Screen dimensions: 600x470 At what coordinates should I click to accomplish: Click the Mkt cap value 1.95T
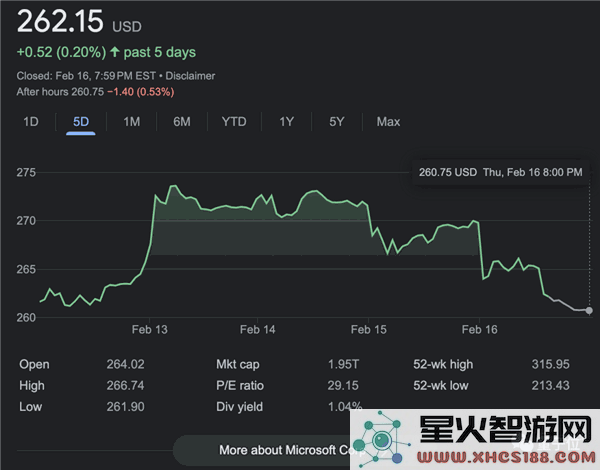343,364
